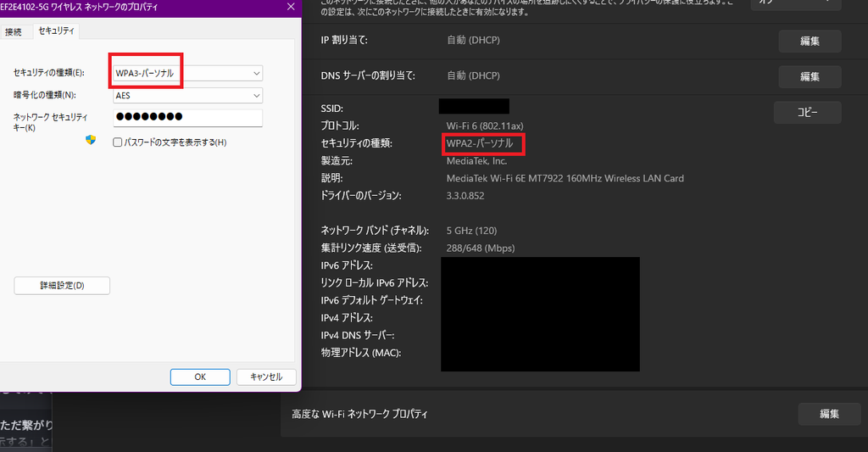This screenshot has height=452, width=868.
Task: Switch to the 接続 tab
Action: (x=14, y=32)
